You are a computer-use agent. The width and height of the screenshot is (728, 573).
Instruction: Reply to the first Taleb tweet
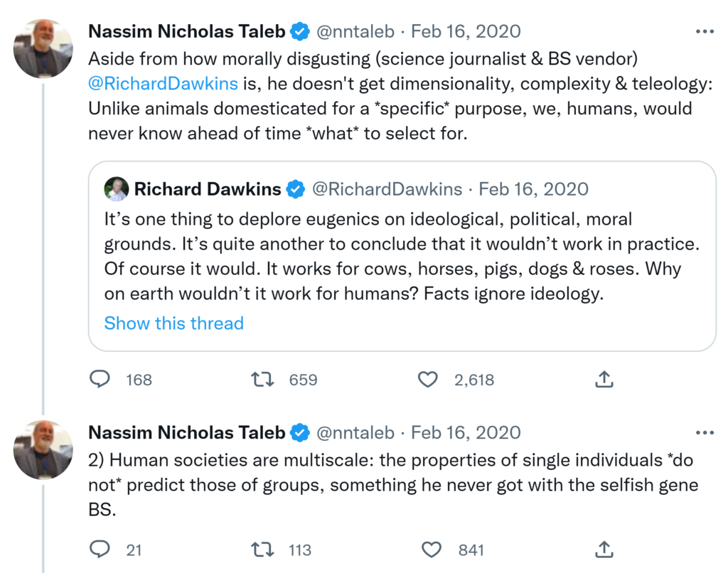point(100,380)
